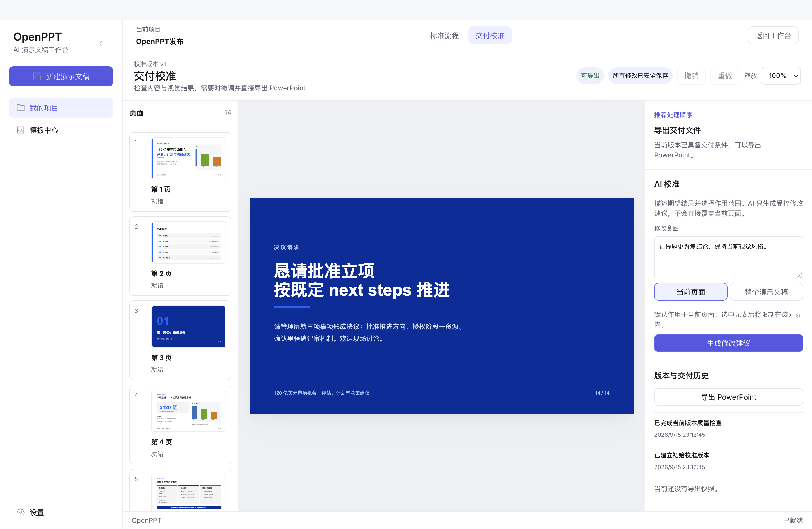Screen dimensions: 812x529
Task: Click the slide footer text 120 亿美元市场机会
Action: tap(322, 393)
